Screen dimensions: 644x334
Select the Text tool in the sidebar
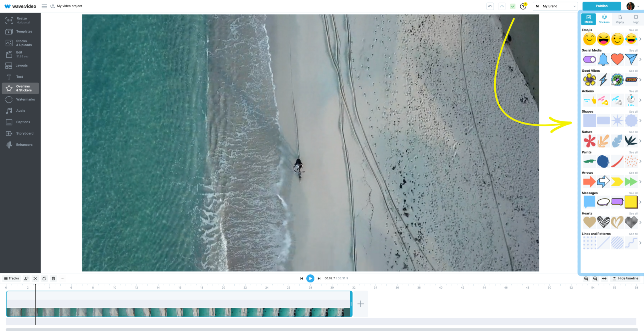point(20,76)
